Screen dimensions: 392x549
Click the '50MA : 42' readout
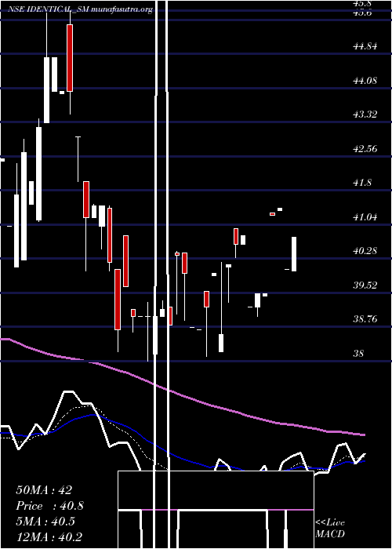click(x=44, y=490)
